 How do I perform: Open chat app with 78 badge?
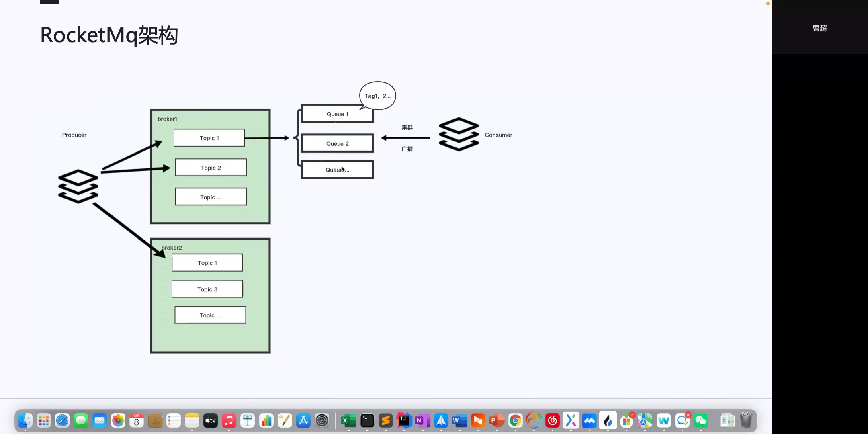682,421
